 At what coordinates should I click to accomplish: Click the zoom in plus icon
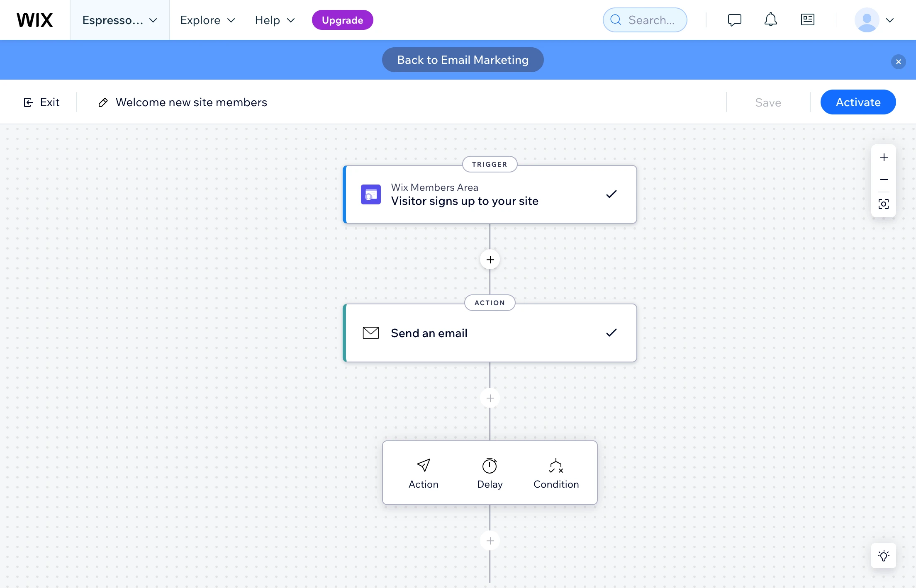[884, 157]
